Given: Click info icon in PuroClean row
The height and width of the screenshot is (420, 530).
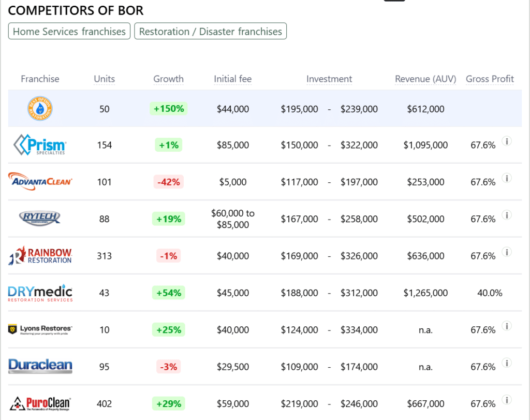Looking at the screenshot, I should point(506,400).
